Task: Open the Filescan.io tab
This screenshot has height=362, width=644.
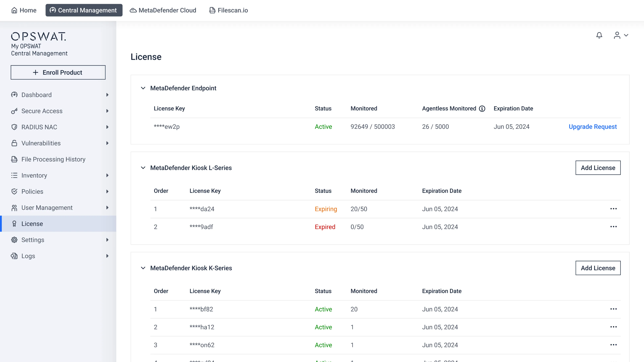Action: click(x=228, y=10)
